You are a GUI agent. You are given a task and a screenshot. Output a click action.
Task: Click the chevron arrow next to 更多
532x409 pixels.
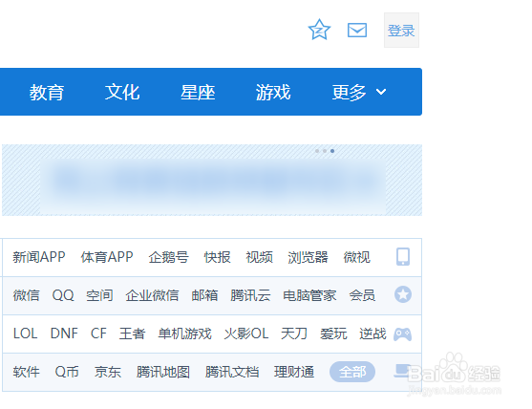pos(381,92)
